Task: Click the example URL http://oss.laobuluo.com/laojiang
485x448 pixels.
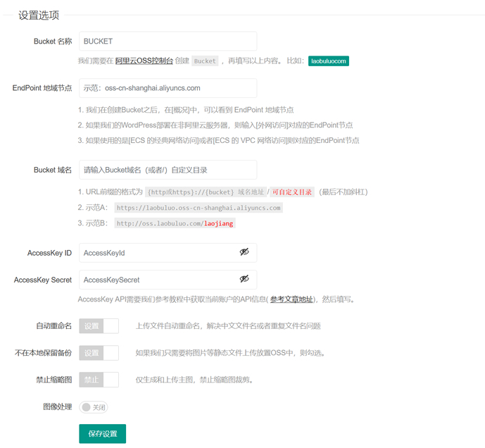Action: [x=175, y=223]
